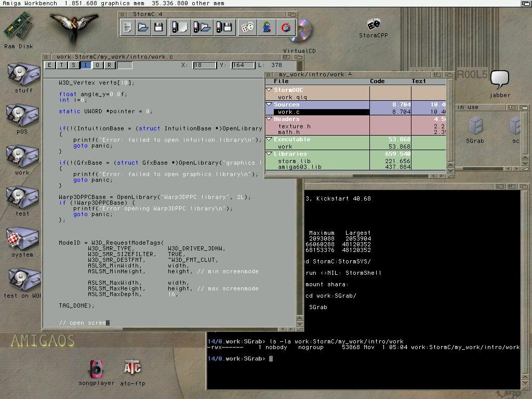Collapse the Executable section triangle
The width and height of the screenshot is (532, 399).
pyautogui.click(x=269, y=139)
